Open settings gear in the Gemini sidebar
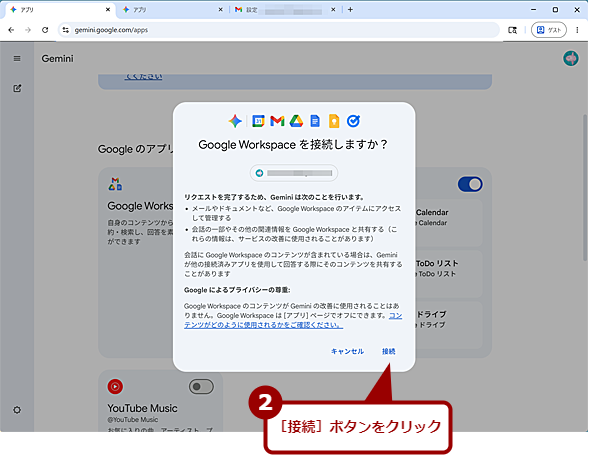Screen dimensions: 589x455 pyautogui.click(x=17, y=410)
